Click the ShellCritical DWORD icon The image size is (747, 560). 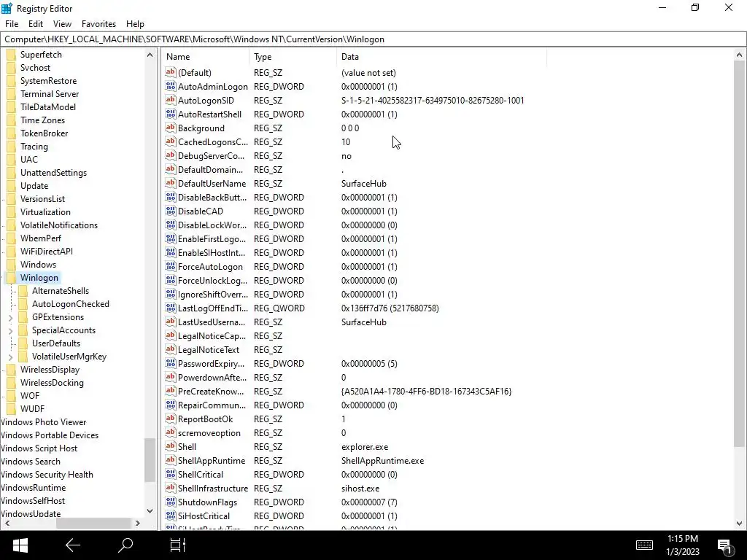pyautogui.click(x=171, y=474)
